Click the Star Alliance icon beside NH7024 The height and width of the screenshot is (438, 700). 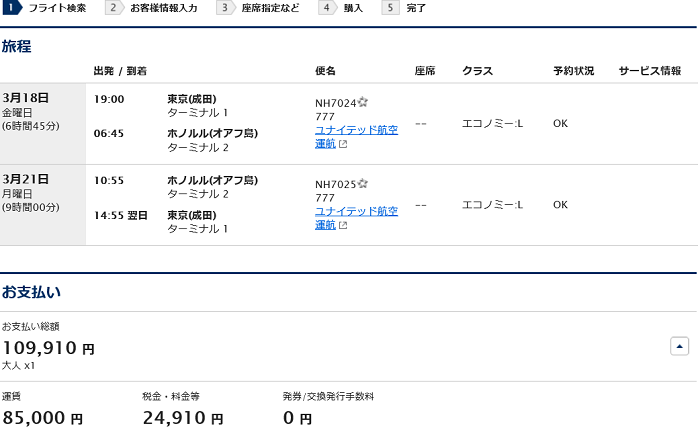[362, 102]
